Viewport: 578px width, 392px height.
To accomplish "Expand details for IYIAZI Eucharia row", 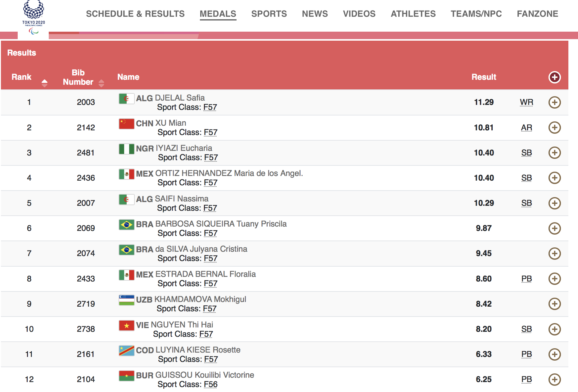I will coord(554,153).
